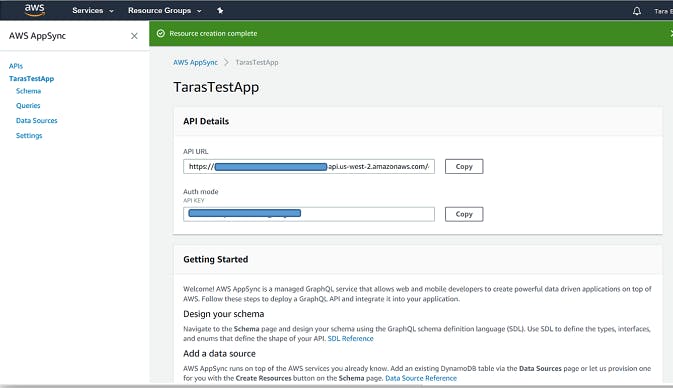The width and height of the screenshot is (673, 388).
Task: Click the green success checkmark icon
Action: coord(161,33)
